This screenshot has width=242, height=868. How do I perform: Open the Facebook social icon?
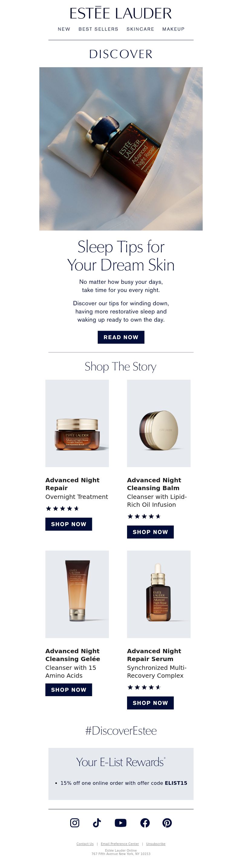tap(145, 823)
